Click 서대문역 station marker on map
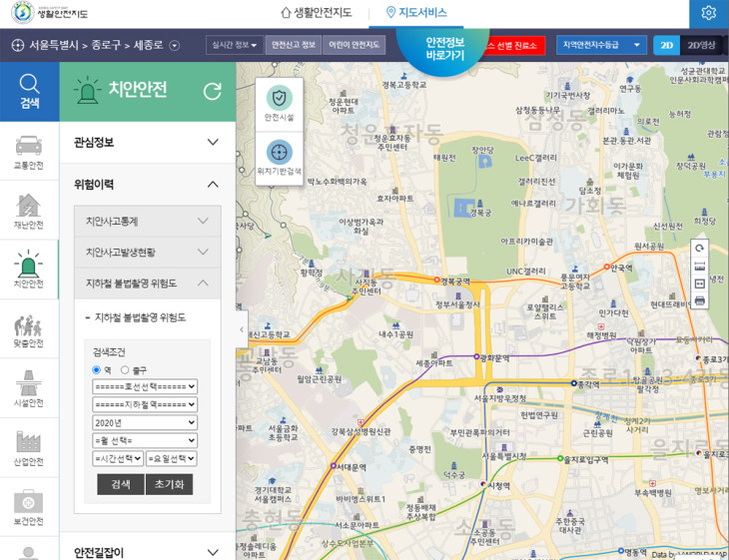729x560 pixels. tap(334, 465)
